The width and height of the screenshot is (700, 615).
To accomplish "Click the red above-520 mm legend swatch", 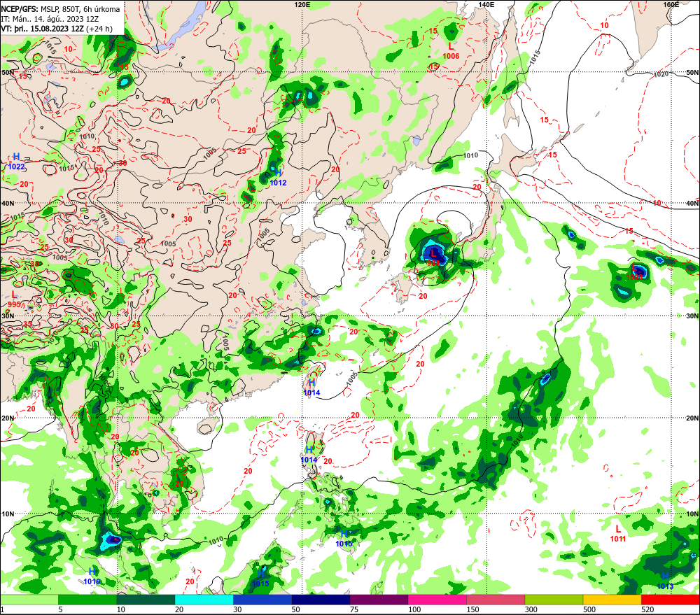I will tap(670, 600).
